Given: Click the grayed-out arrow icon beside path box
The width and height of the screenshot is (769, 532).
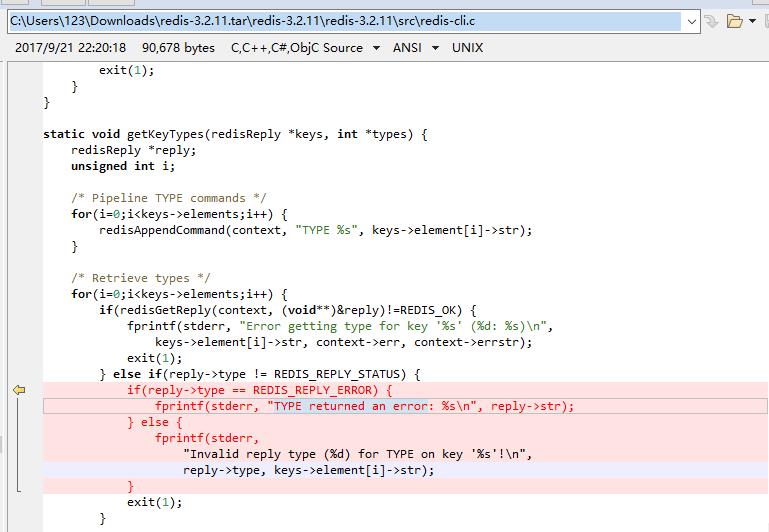Looking at the screenshot, I should pos(711,21).
